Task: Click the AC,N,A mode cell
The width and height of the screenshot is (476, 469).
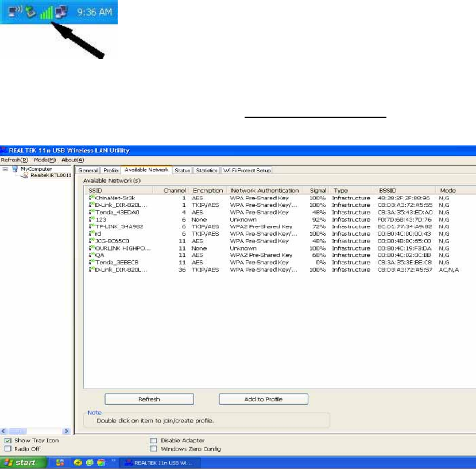Action: click(x=448, y=270)
